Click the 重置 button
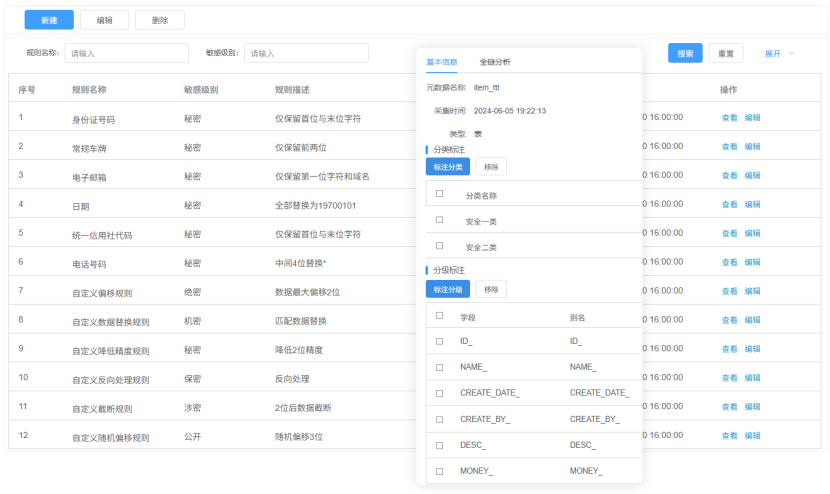The image size is (830, 494). coord(726,53)
